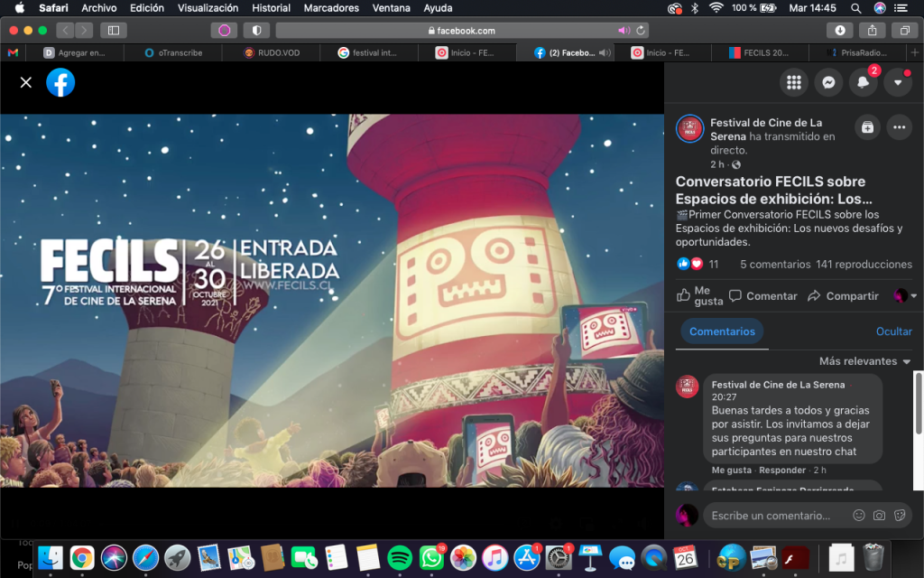
Task: Attach a photo with the camera icon
Action: pos(879,516)
